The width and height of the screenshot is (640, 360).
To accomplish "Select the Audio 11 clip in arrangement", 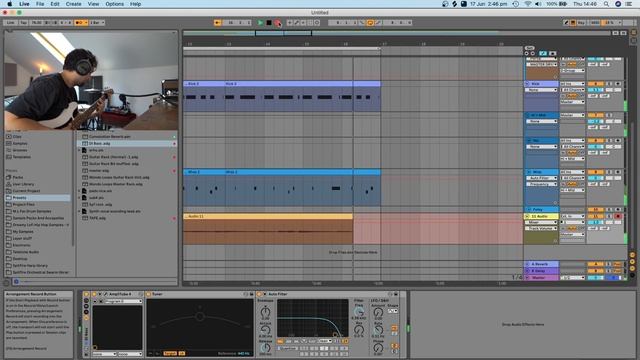I will coord(267,216).
